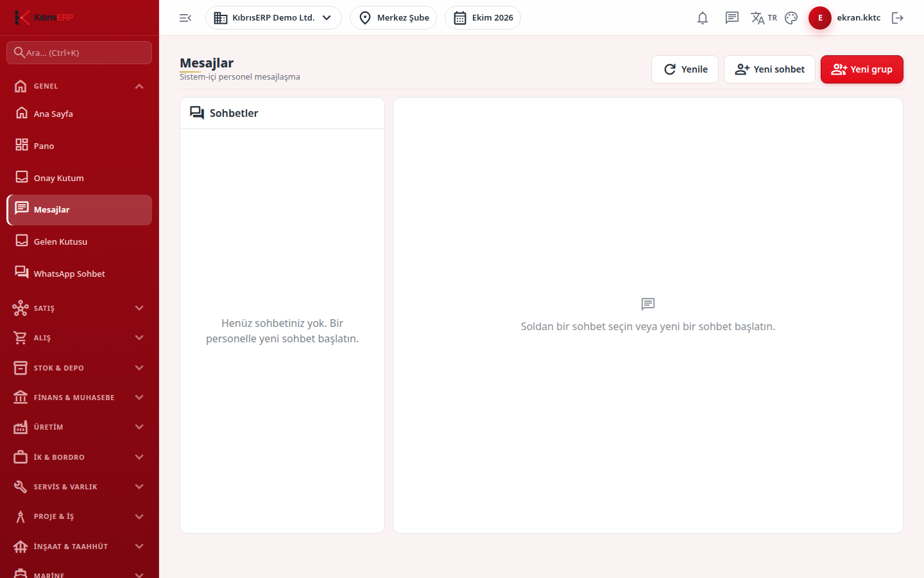The image size is (924, 578).
Task: Open the KıbrısERP Demo Ltd. company dropdown
Action: (273, 18)
